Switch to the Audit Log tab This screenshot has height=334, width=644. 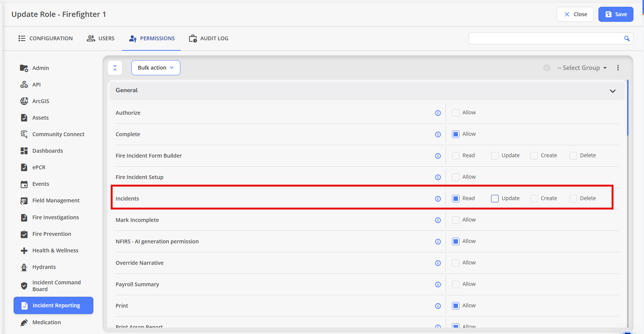tap(209, 38)
